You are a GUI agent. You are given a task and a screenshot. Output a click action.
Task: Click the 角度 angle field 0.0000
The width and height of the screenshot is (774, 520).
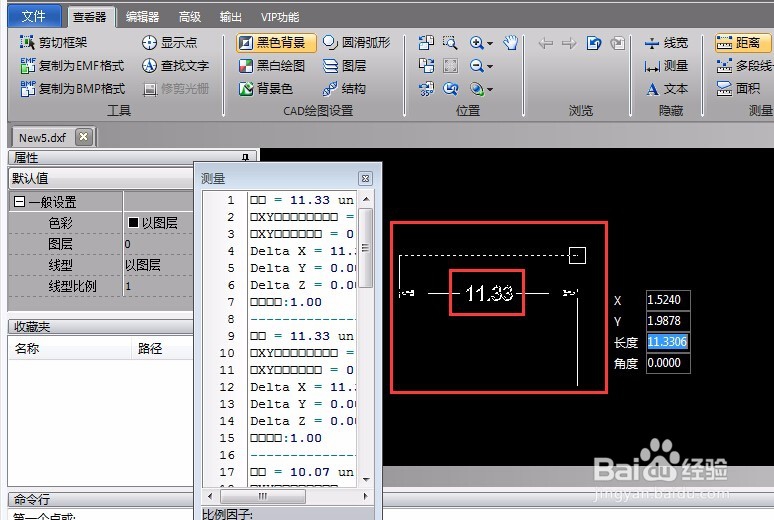(668, 363)
